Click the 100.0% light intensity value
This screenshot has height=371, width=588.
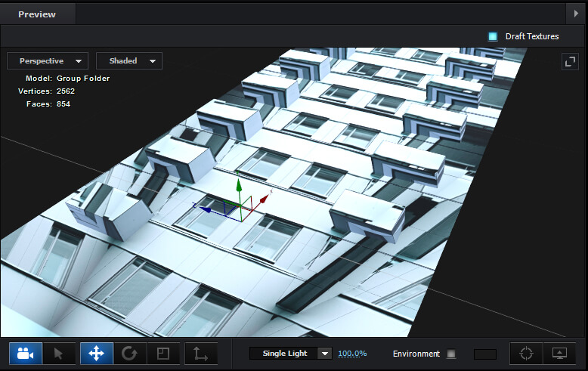352,354
